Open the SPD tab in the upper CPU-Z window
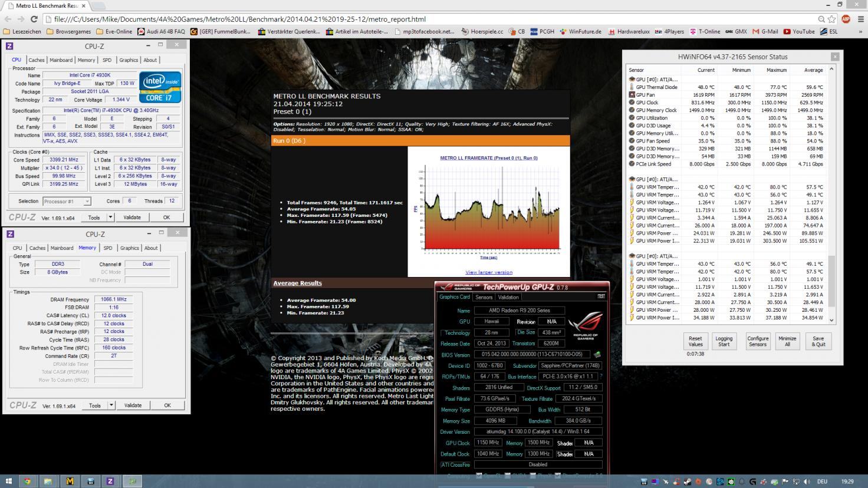This screenshot has height=488, width=868. coord(107,60)
